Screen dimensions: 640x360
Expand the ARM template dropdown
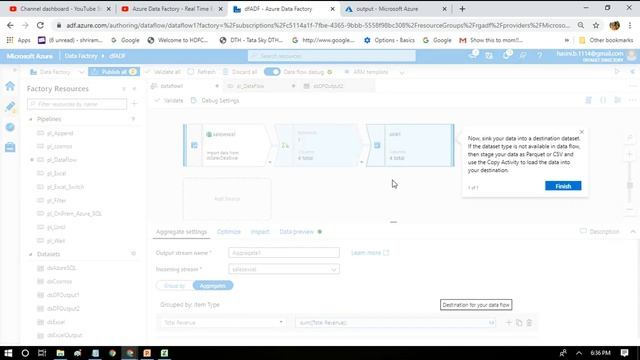[402, 72]
